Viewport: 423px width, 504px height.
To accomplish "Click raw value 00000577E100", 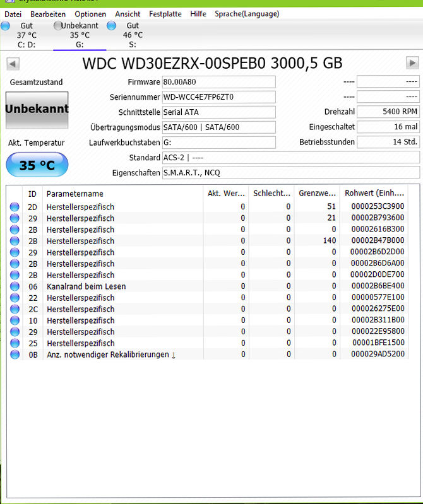I will [378, 297].
